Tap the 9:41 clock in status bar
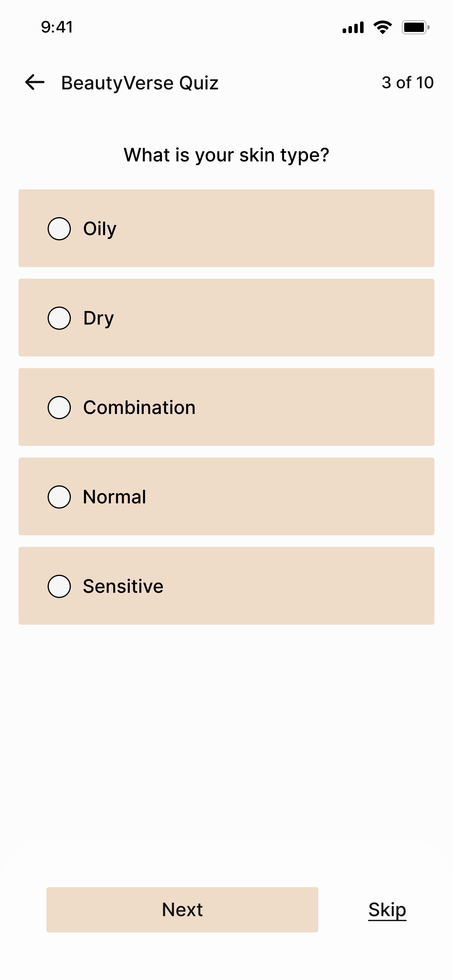Screen dimensions: 453x980 click(57, 27)
